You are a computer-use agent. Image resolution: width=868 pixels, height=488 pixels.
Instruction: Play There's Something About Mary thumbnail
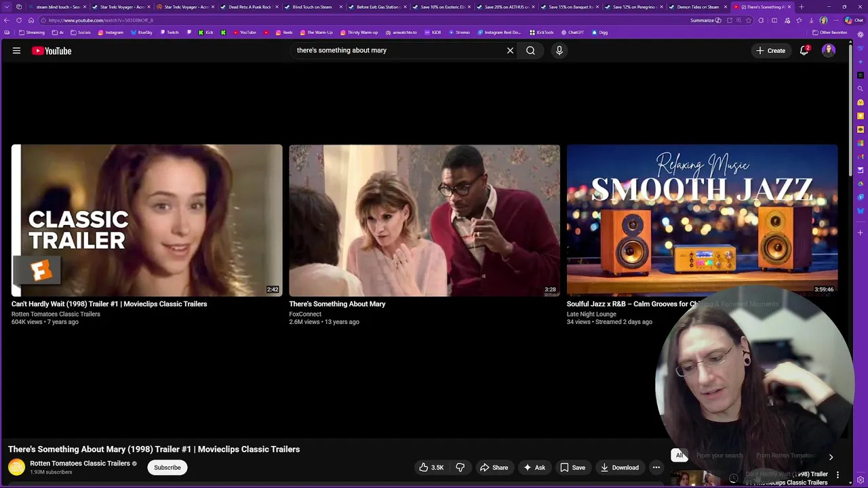coord(425,220)
